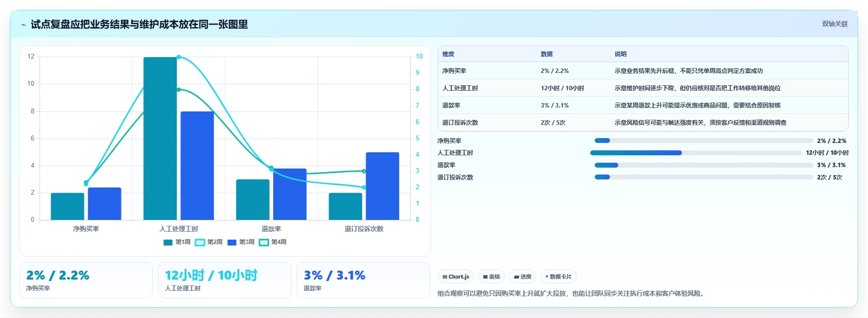Click the footer note starting 组合观察可以避免
The width and height of the screenshot is (868, 318).
click(x=572, y=293)
